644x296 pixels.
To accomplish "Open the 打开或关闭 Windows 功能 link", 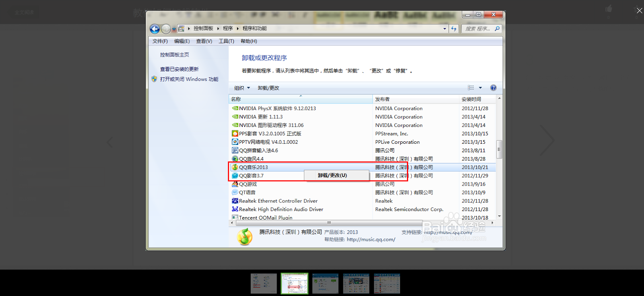I will 189,79.
